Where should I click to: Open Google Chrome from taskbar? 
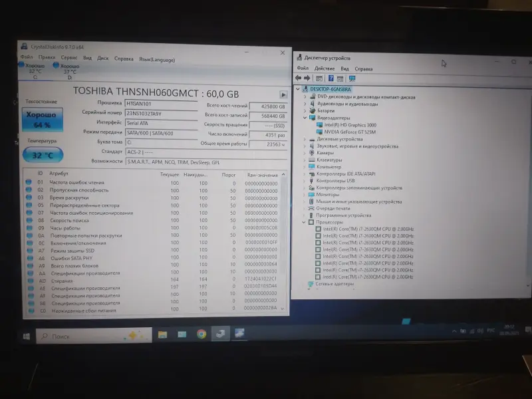click(201, 334)
